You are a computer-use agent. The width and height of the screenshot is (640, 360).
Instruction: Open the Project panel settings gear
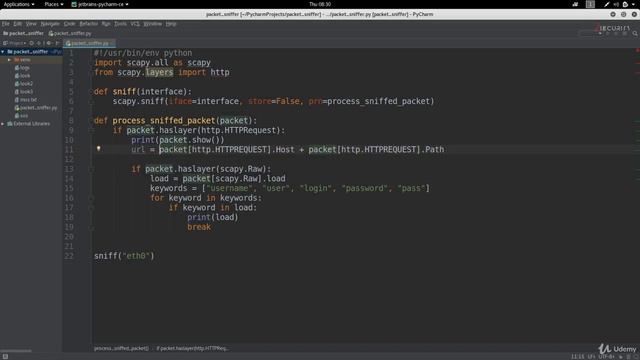49,43
